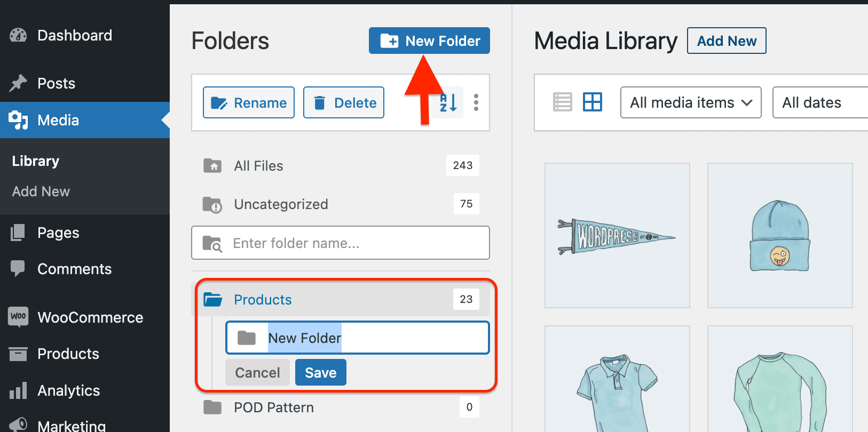Viewport: 868px width, 432px height.
Task: Select the Uncategorized folder
Action: click(x=281, y=204)
